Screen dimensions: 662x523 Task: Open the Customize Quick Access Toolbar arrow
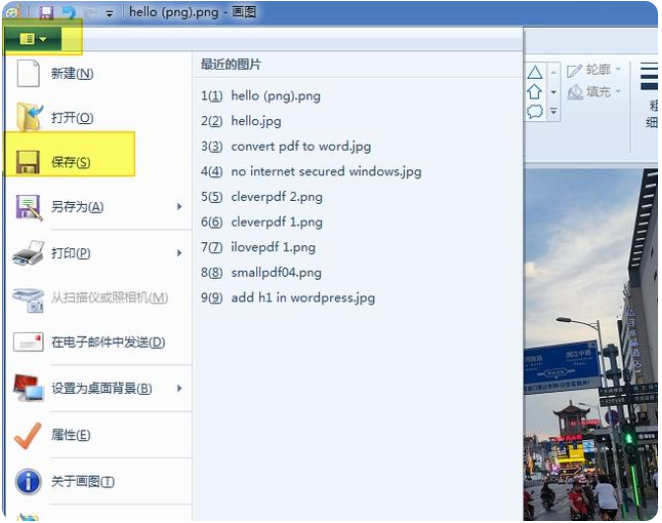click(x=109, y=14)
